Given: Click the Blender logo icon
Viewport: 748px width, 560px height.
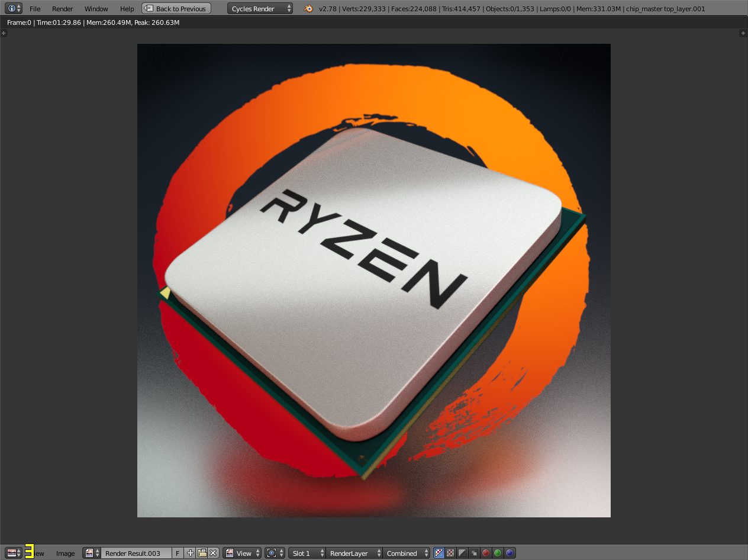Looking at the screenshot, I should coord(308,9).
